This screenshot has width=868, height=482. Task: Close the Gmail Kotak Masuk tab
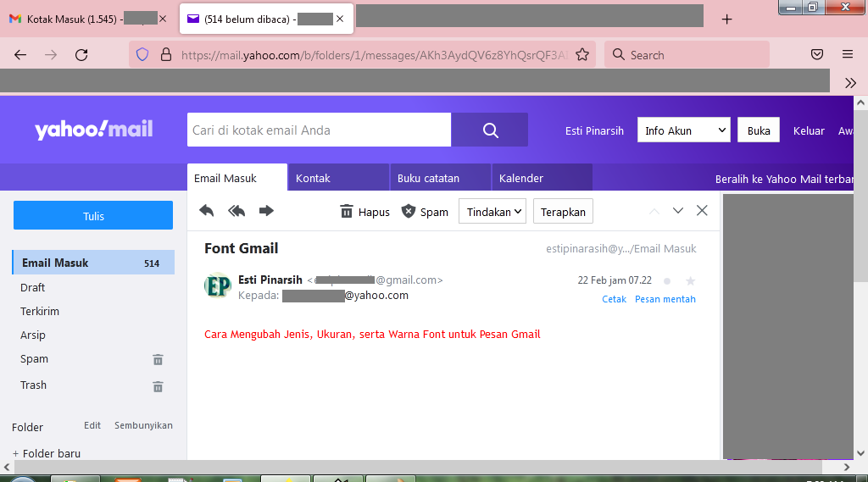163,19
